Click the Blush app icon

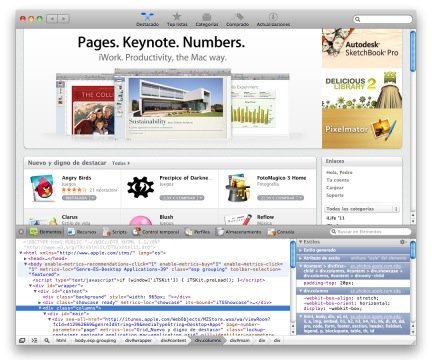[x=140, y=220]
